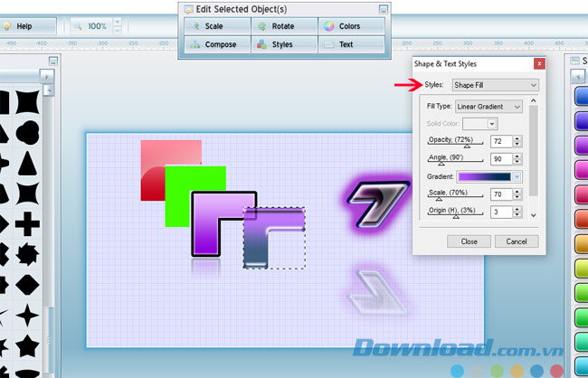The height and width of the screenshot is (378, 588).
Task: Open the Scale tool
Action: pyautogui.click(x=217, y=26)
